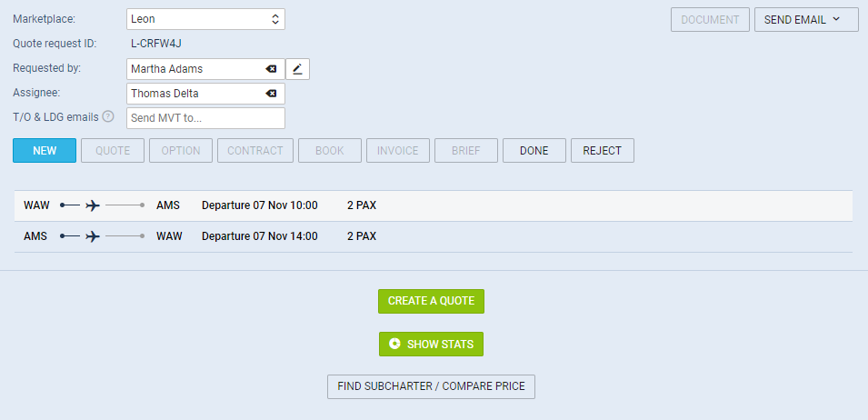Click the QUOTE status stage
This screenshot has height=420, width=868.
point(113,151)
